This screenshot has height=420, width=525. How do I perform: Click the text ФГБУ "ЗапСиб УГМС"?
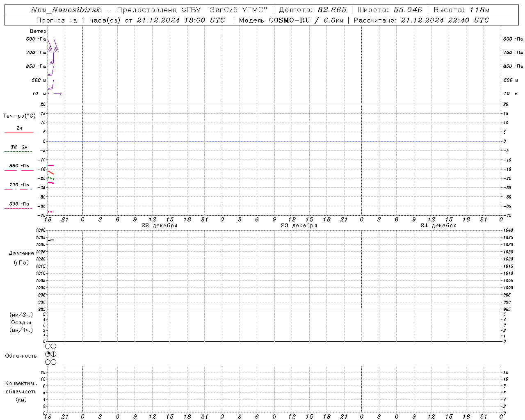[x=224, y=10]
